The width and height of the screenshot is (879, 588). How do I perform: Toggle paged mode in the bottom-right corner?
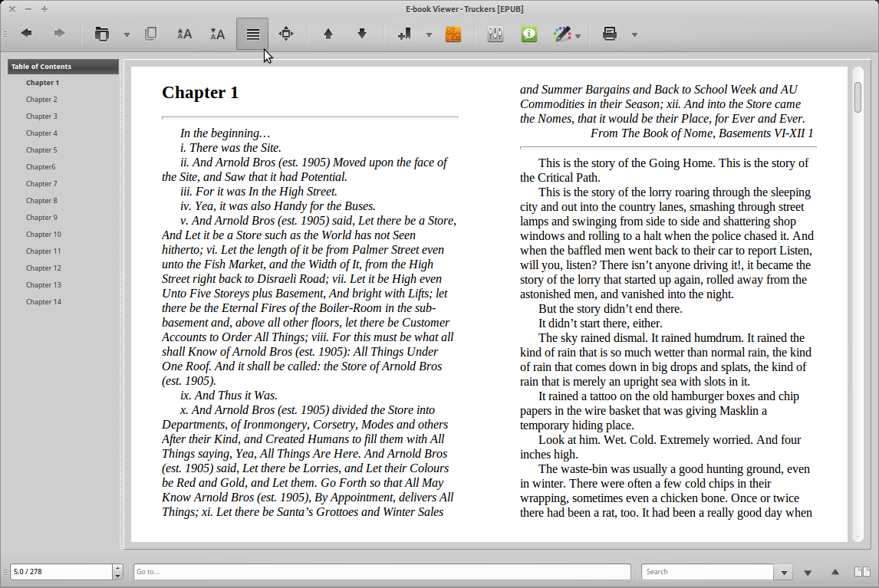point(862,572)
